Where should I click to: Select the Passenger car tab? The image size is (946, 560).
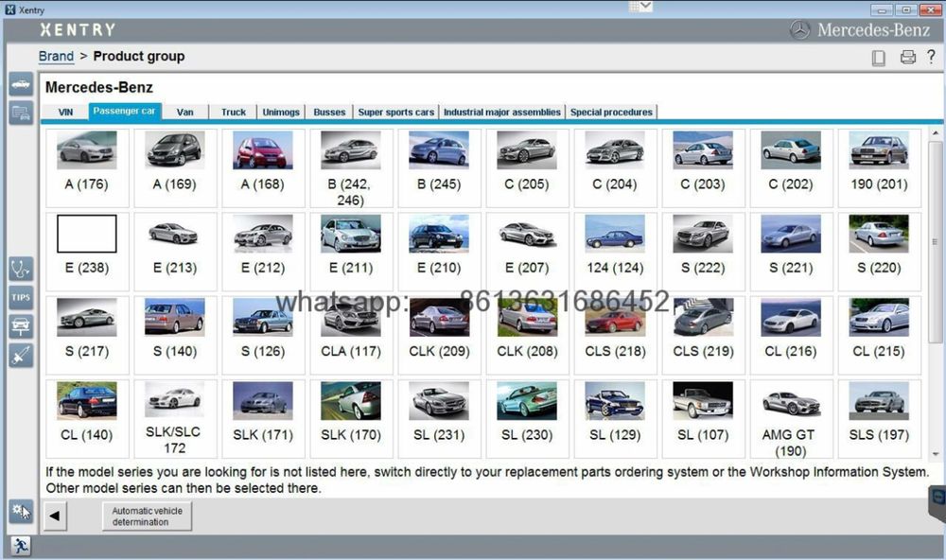click(124, 112)
